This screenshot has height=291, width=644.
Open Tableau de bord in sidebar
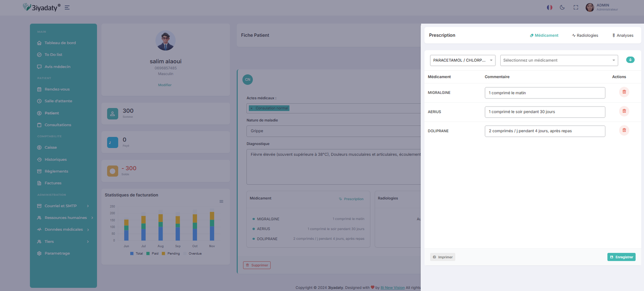click(60, 43)
